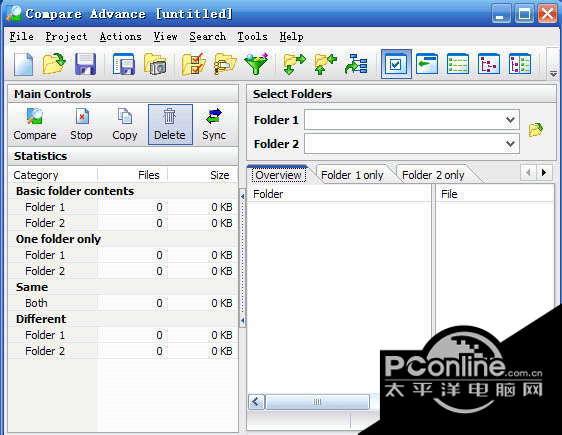Open project with folder arrow icon

(x=54, y=64)
